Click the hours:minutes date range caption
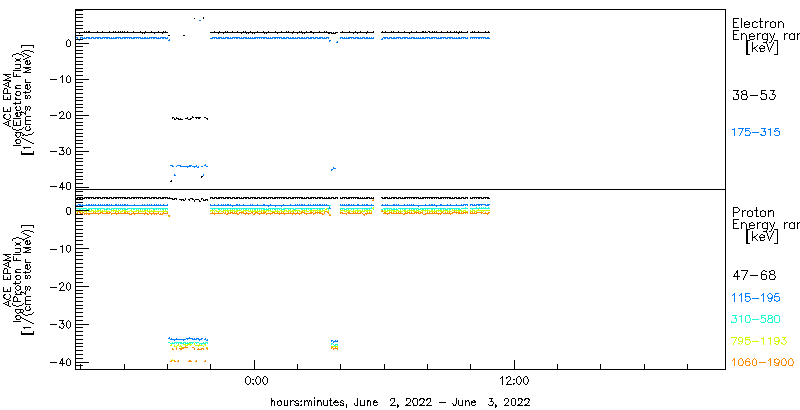Screen dimensions: 800x410 point(400,402)
